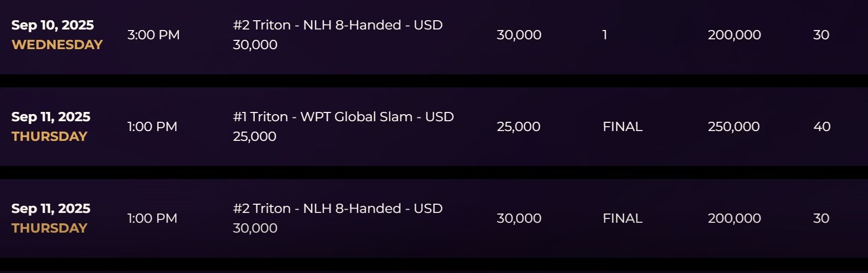Click the 25,000 cell right of the WPT Global Slam title
868x273 pixels.
tap(518, 127)
